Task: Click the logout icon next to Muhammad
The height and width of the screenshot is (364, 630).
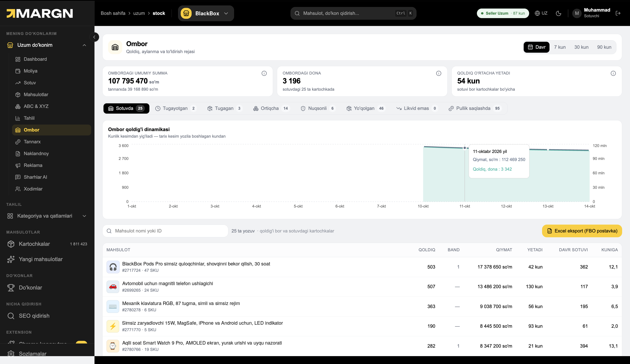Action: coord(618,13)
